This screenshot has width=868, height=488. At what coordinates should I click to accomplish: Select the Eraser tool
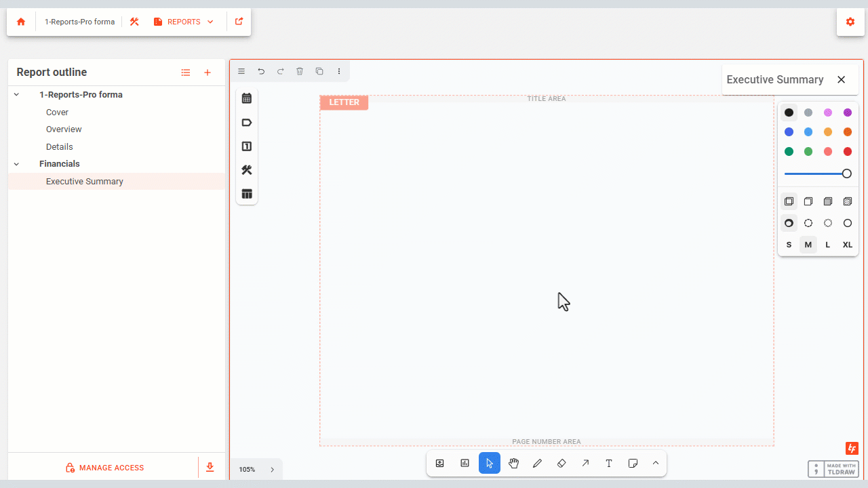pyautogui.click(x=561, y=463)
